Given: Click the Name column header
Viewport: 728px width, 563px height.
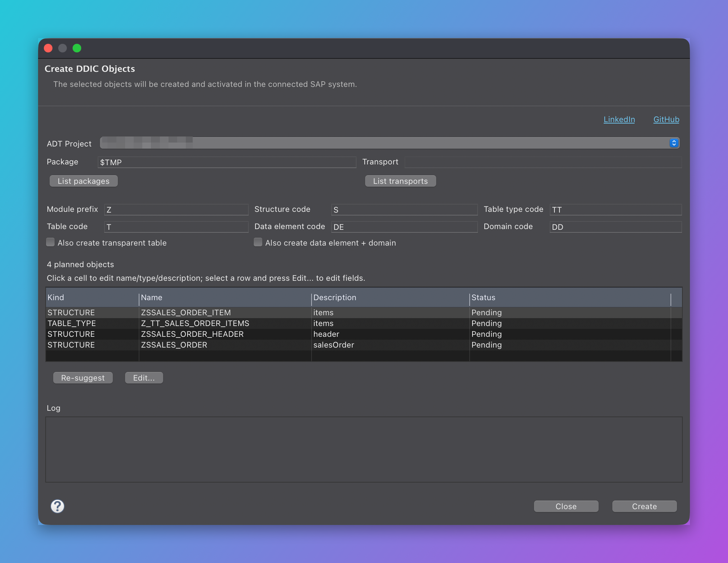Looking at the screenshot, I should click(225, 298).
